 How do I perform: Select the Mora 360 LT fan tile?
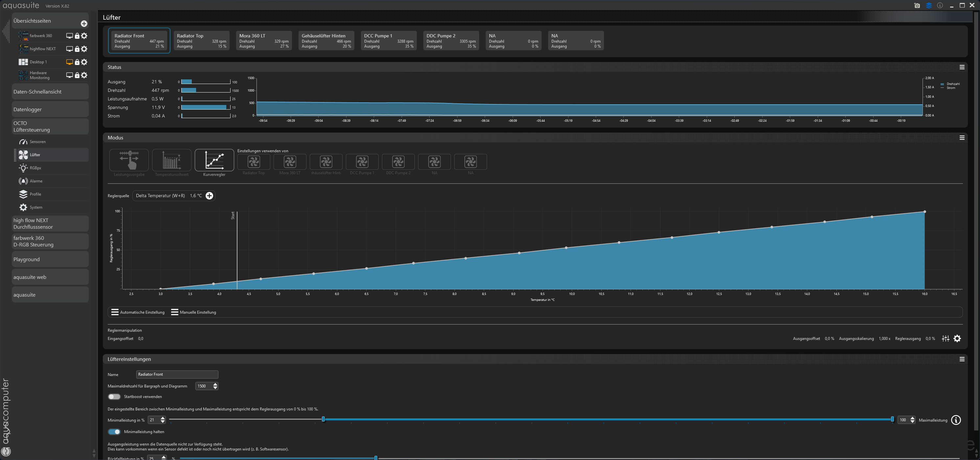(x=264, y=40)
